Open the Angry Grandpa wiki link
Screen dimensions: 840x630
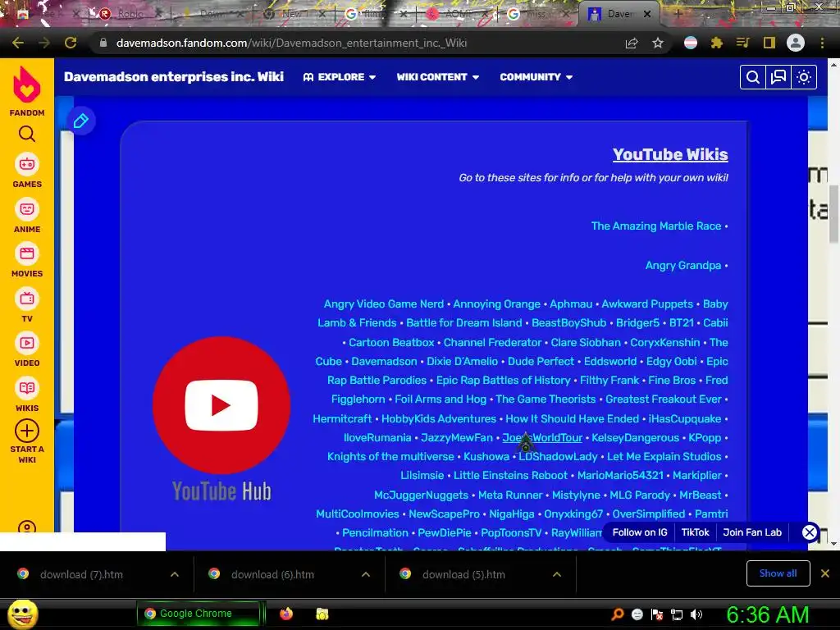pyautogui.click(x=683, y=265)
